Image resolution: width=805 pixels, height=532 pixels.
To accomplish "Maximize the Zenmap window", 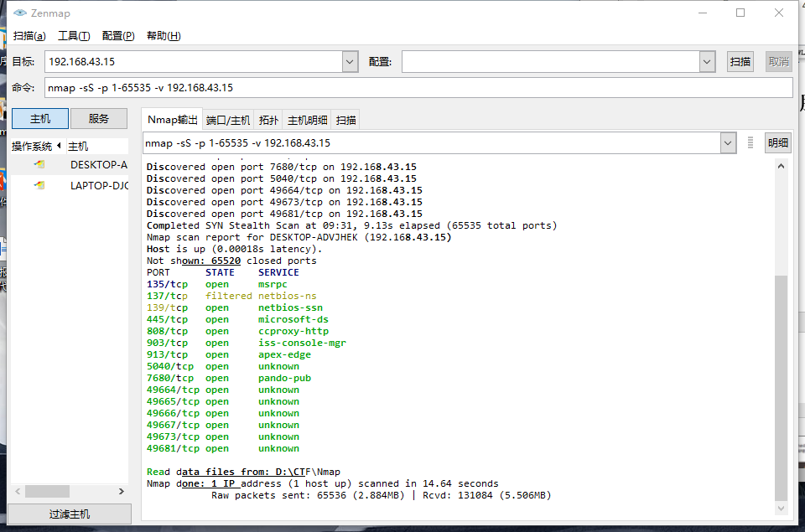I will (740, 13).
